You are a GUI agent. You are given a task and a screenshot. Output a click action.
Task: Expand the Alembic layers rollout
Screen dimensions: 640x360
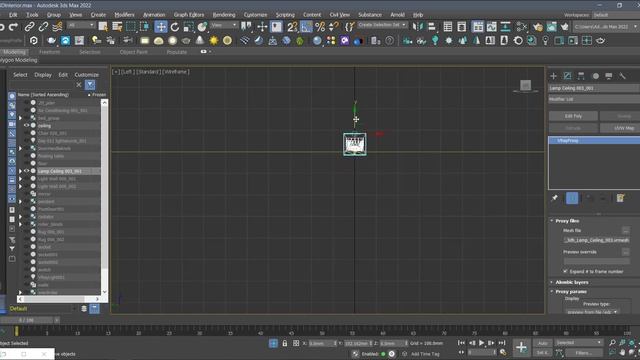pos(552,282)
